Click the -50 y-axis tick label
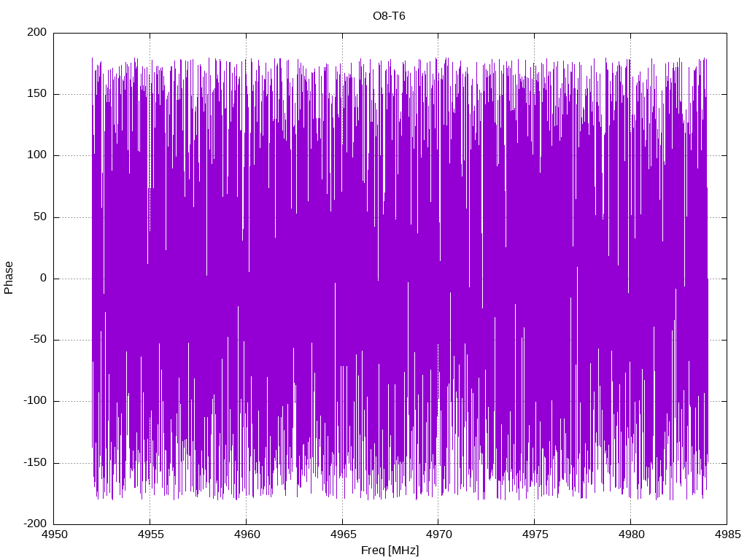 pyautogui.click(x=39, y=340)
